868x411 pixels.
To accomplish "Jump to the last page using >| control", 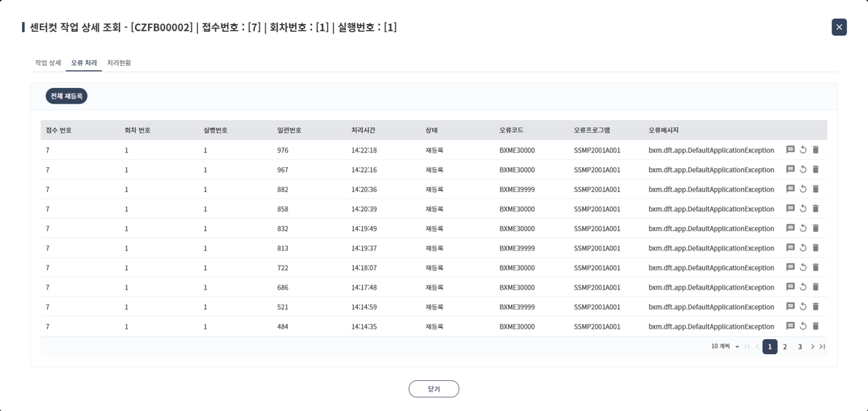I will coord(822,347).
